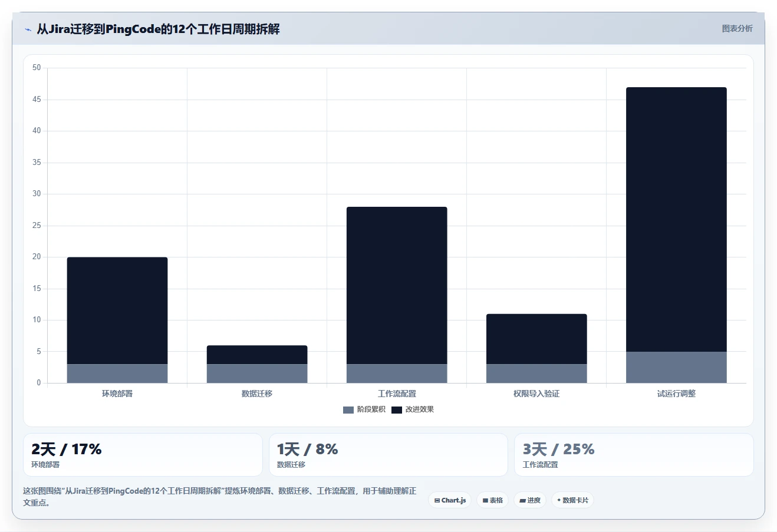Click the dark bar segment for 数据迁移
The width and height of the screenshot is (777, 532).
point(257,355)
